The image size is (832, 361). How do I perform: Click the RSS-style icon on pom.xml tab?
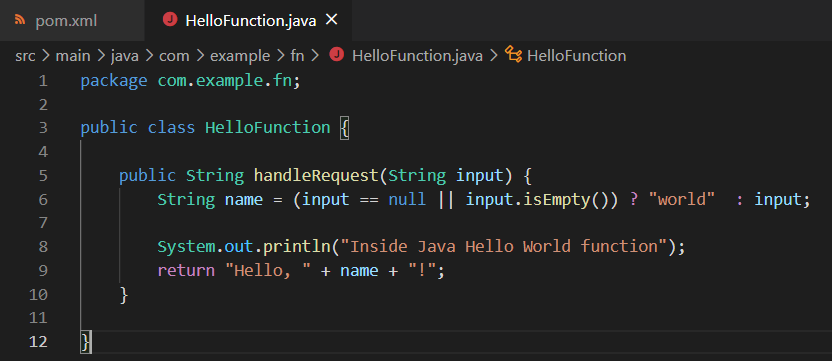20,21
